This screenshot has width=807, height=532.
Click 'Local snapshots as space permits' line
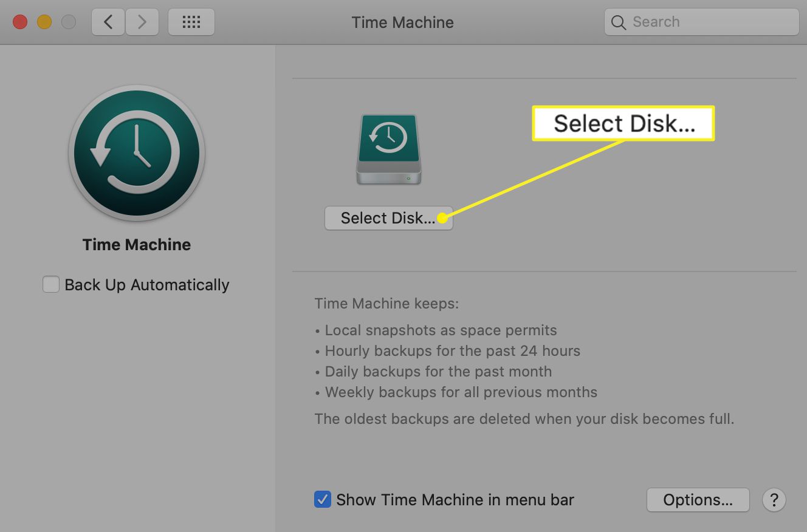(x=436, y=330)
